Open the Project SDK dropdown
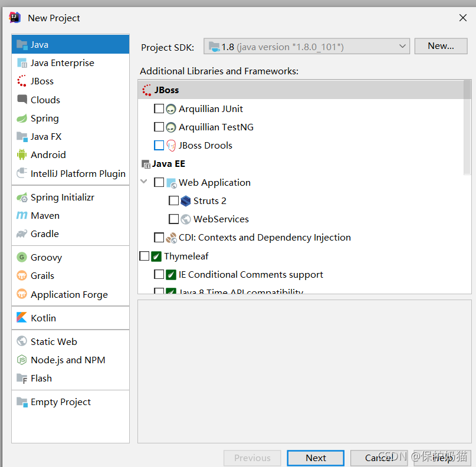The width and height of the screenshot is (476, 467). click(307, 47)
